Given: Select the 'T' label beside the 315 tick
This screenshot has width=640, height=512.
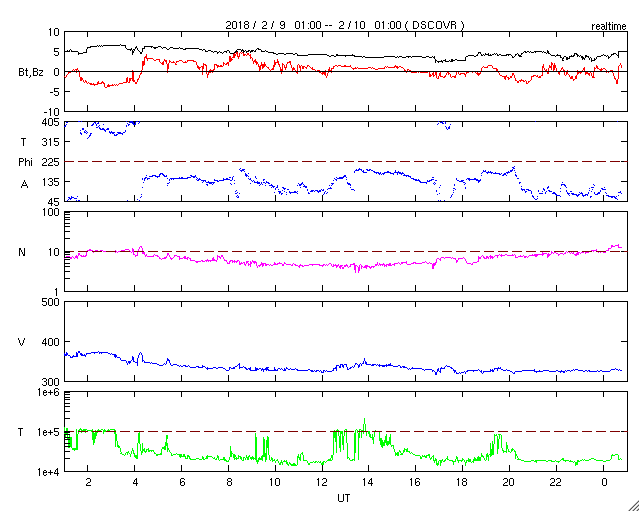Looking at the screenshot, I should point(24,142).
